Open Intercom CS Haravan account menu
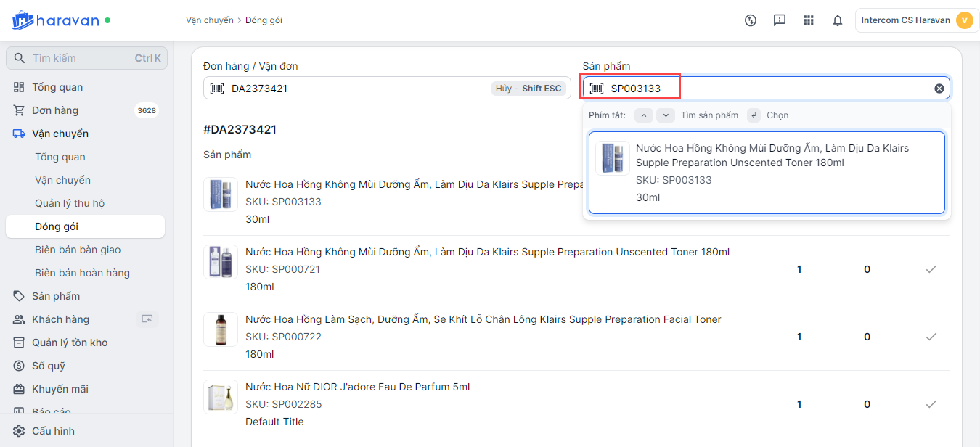The image size is (980, 447). pyautogui.click(x=917, y=20)
